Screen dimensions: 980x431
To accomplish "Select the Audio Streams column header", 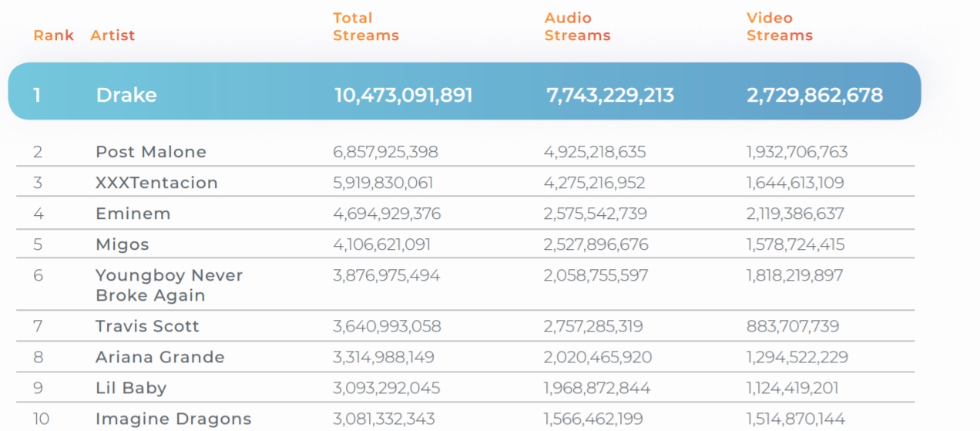I will [577, 26].
